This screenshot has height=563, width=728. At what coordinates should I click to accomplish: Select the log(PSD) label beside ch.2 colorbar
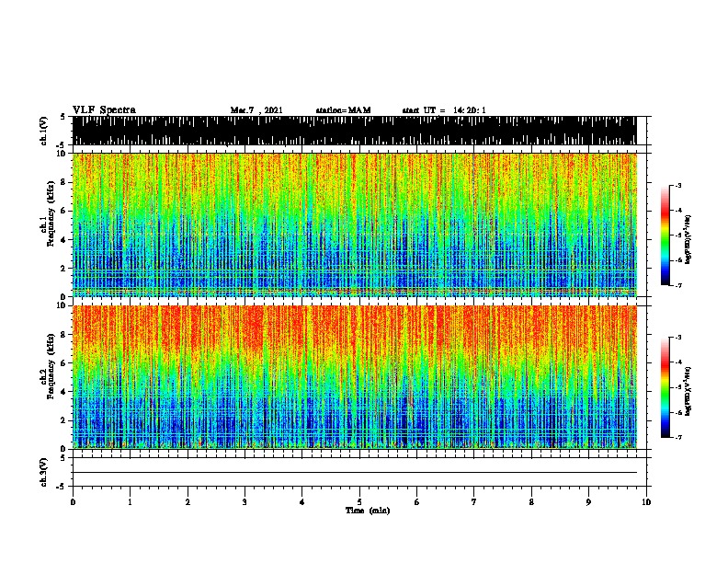688,391
